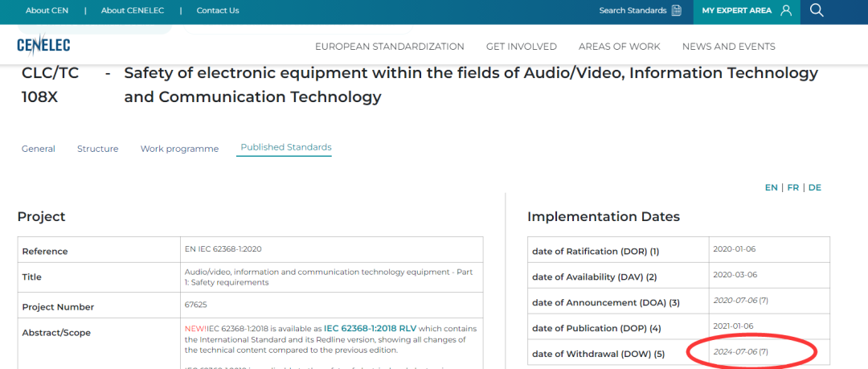
Task: Switch to the Structure tab
Action: [98, 149]
